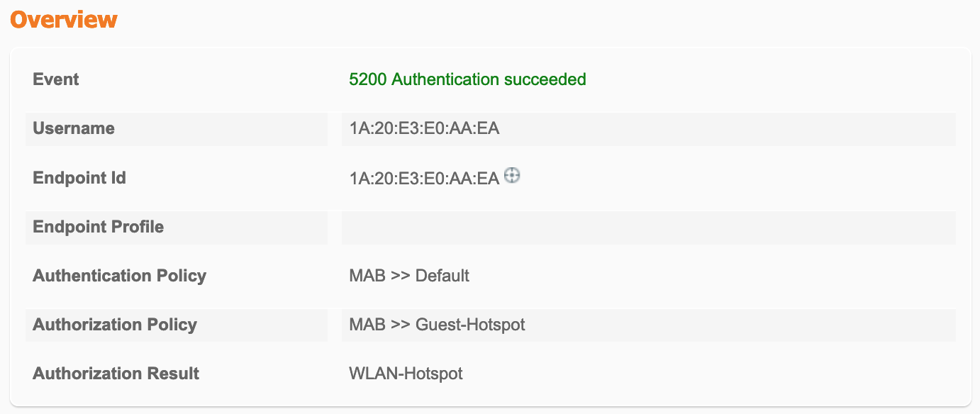Select the Event row label
Image resolution: width=980 pixels, height=414 pixels.
coord(56,79)
